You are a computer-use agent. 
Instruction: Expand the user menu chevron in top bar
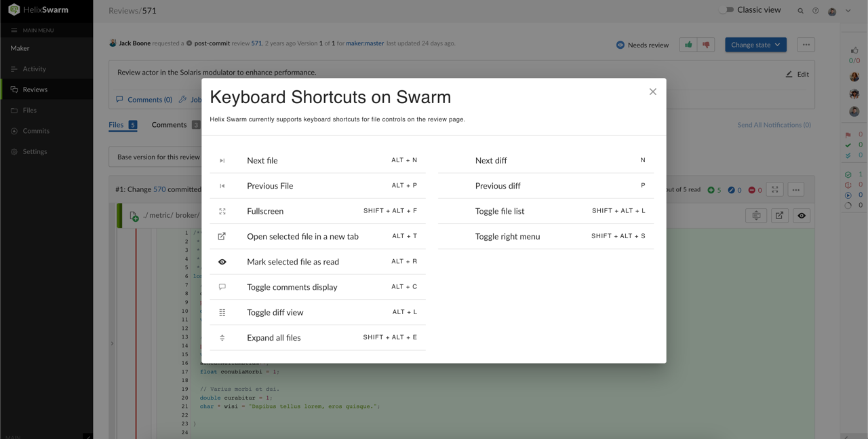(848, 11)
